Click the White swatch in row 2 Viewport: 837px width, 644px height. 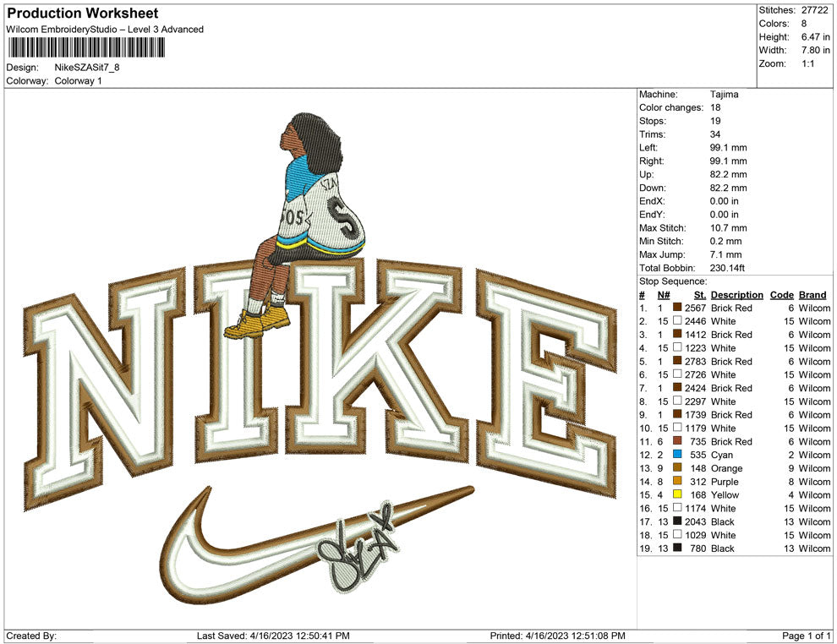pos(677,320)
